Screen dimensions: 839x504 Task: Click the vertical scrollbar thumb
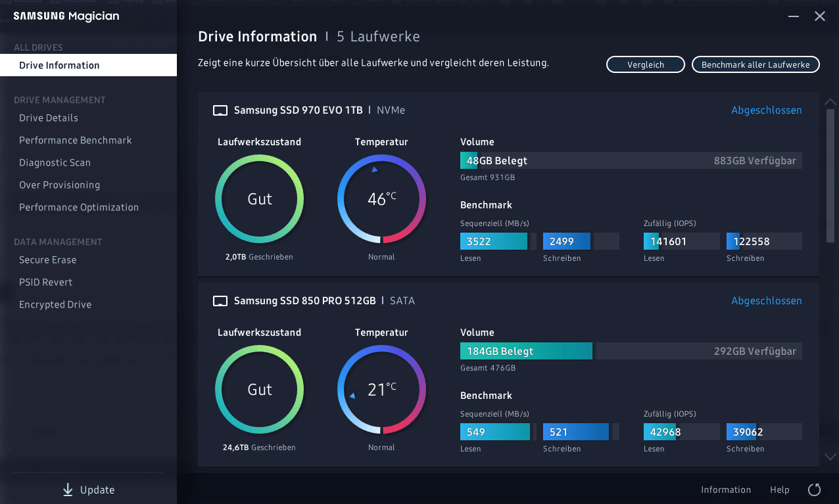click(x=830, y=174)
